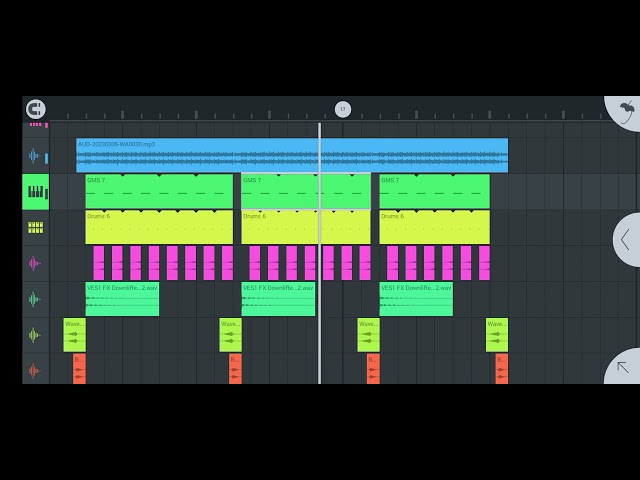Image resolution: width=640 pixels, height=480 pixels.
Task: Select the second lime Wave... clip
Action: click(x=230, y=335)
